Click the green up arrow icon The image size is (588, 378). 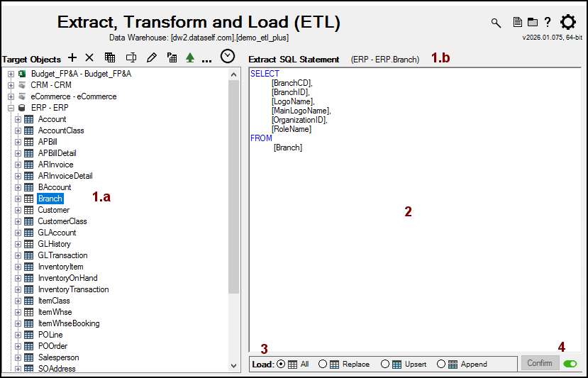pos(189,58)
